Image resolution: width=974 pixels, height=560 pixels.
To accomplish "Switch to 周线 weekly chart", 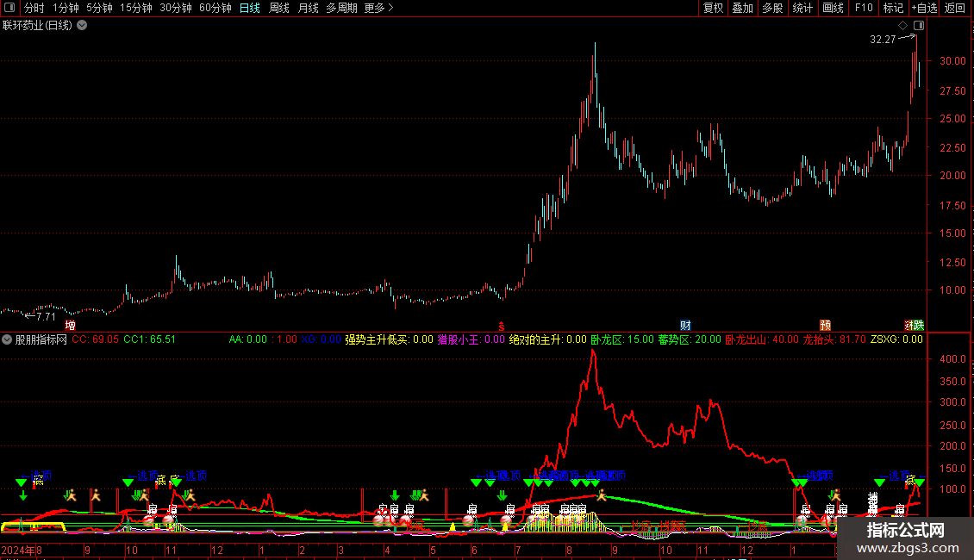I will point(279,8).
